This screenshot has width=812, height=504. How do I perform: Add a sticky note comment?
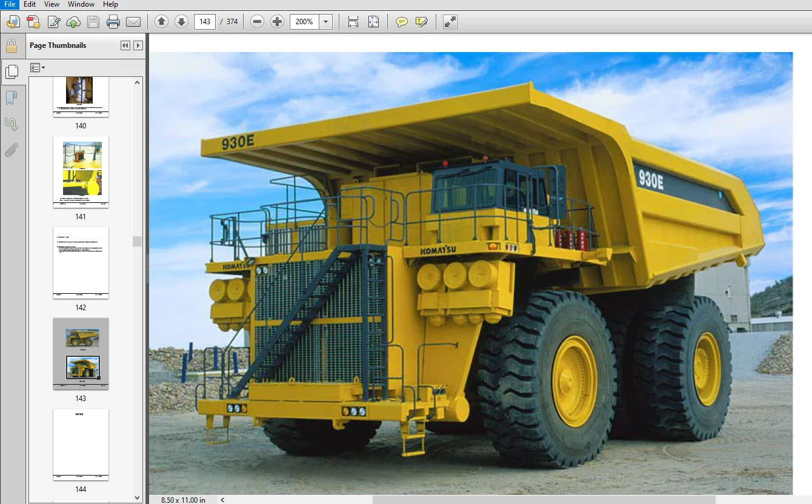tap(401, 22)
